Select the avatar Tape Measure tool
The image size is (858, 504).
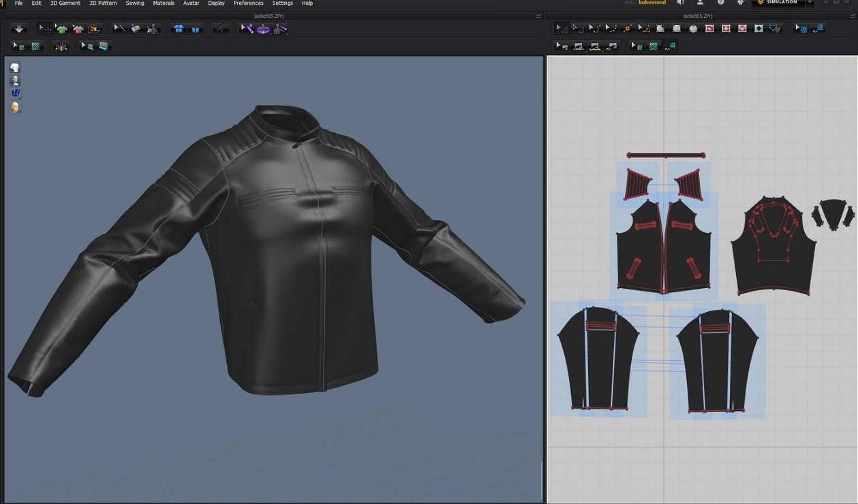(281, 29)
